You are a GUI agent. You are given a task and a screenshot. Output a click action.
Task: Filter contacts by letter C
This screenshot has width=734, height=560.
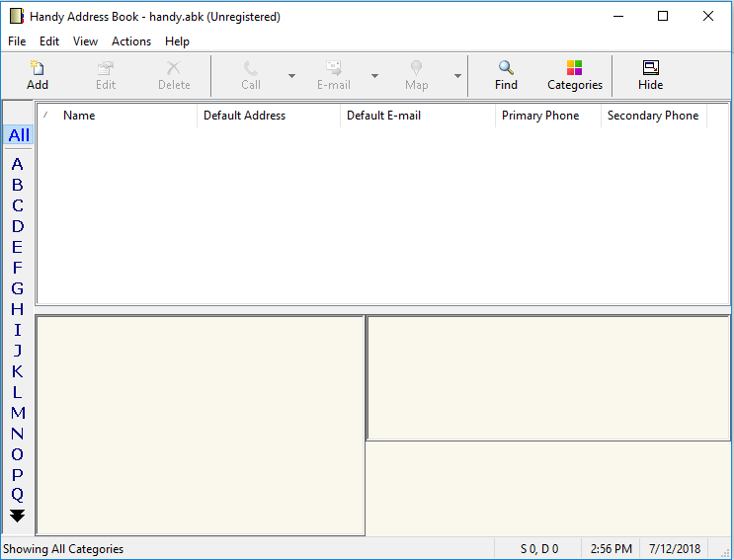tap(18, 205)
